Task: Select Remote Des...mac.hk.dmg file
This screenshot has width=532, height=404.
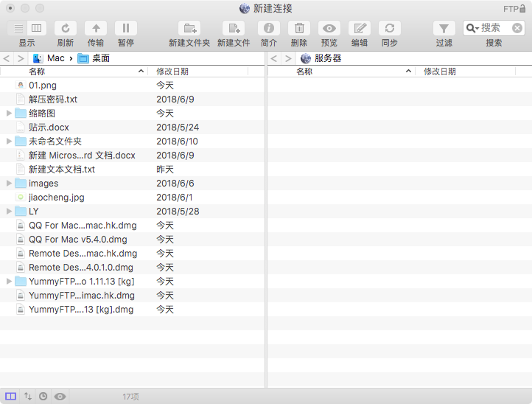Action: coord(132,254)
